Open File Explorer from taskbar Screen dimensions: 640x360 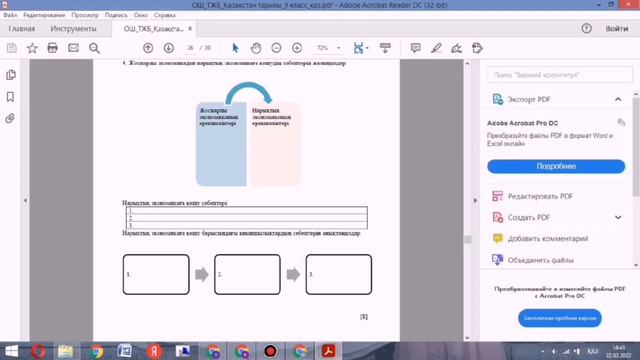[65, 351]
